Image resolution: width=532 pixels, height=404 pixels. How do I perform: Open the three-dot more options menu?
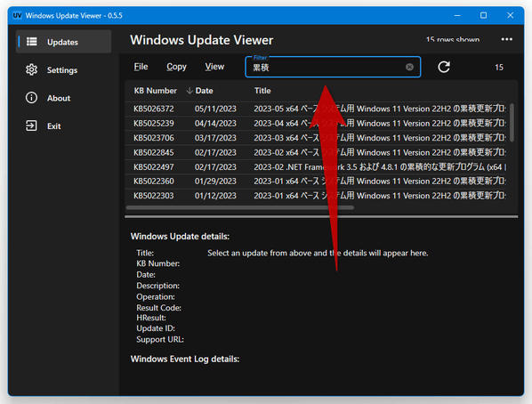507,39
